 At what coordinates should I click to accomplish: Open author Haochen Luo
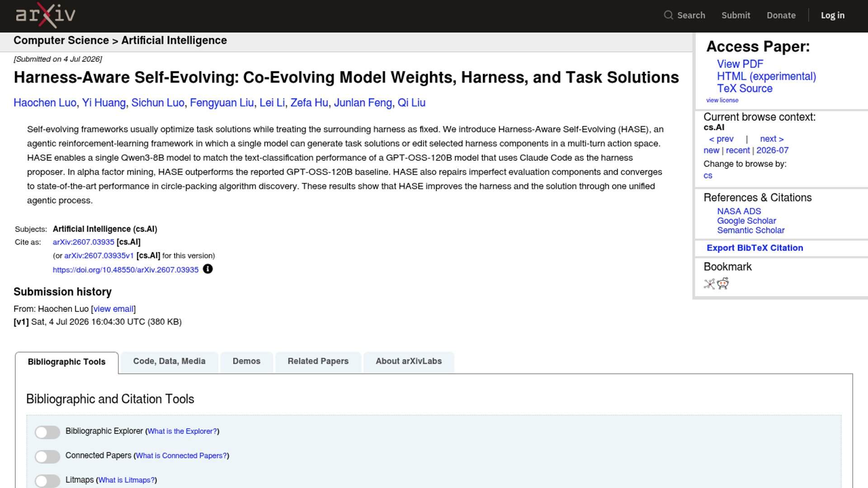45,103
